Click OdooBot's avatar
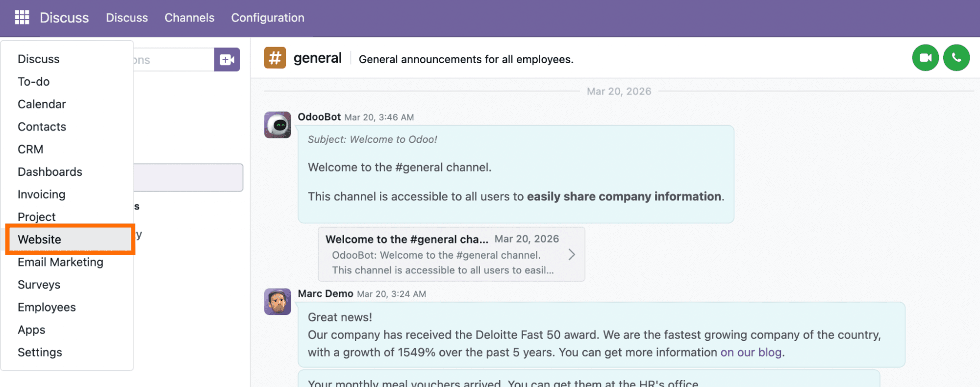This screenshot has width=980, height=387. point(277,125)
